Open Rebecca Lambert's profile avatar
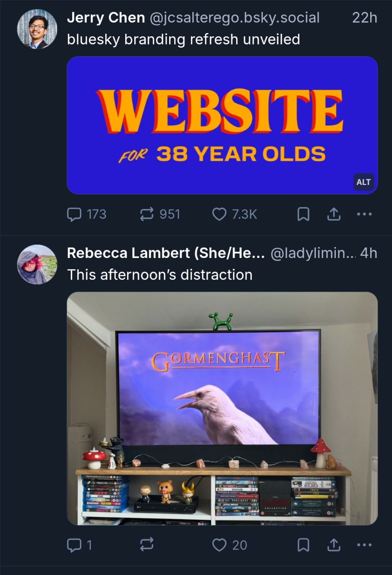The width and height of the screenshot is (392, 575). 37,264
